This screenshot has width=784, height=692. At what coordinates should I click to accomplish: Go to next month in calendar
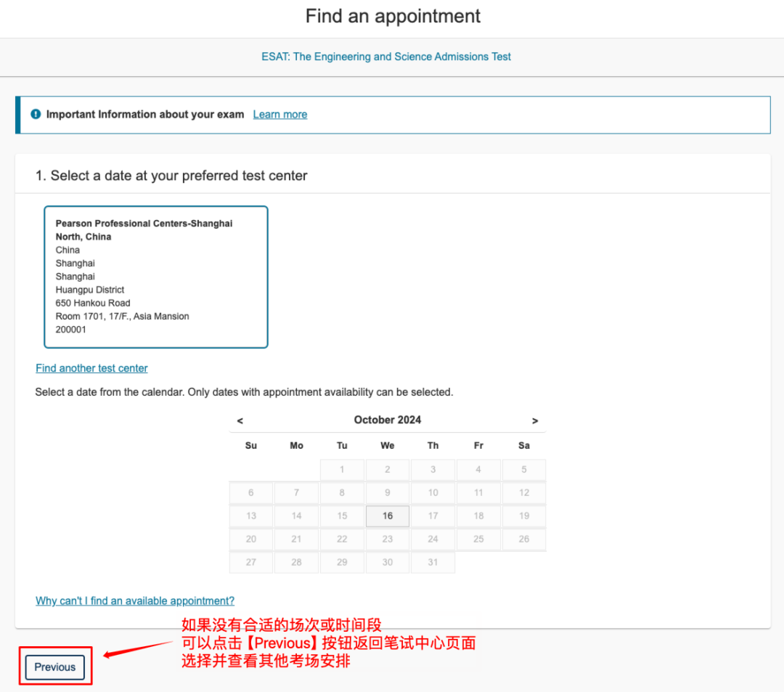pyautogui.click(x=535, y=420)
